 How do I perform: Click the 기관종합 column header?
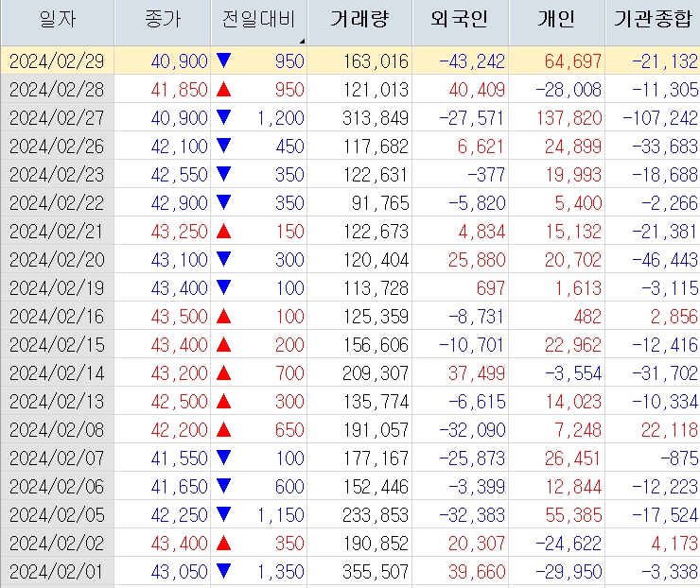coord(653,21)
